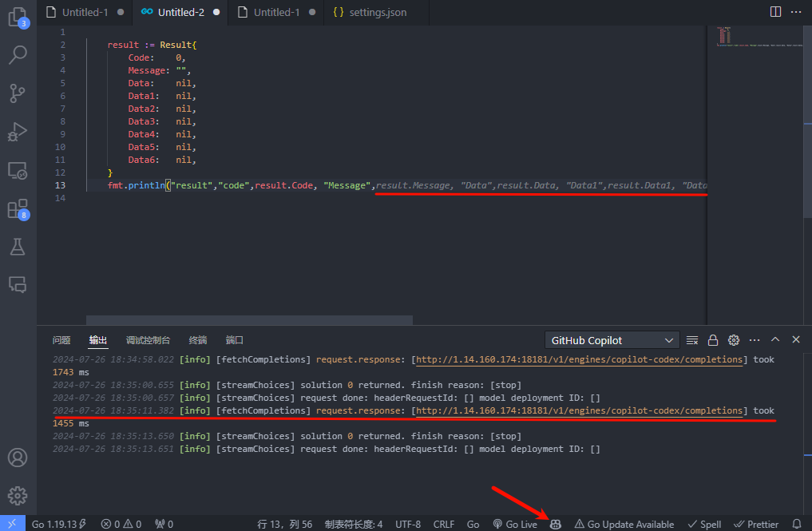Toggle Go Live server
The height and width of the screenshot is (531, 812).
(x=515, y=524)
